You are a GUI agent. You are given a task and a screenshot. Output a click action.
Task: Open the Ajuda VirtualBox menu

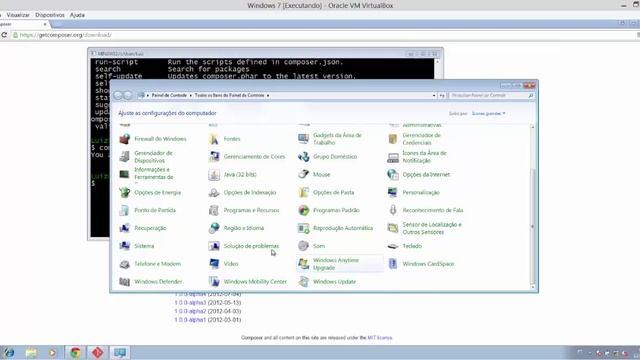pyautogui.click(x=77, y=15)
